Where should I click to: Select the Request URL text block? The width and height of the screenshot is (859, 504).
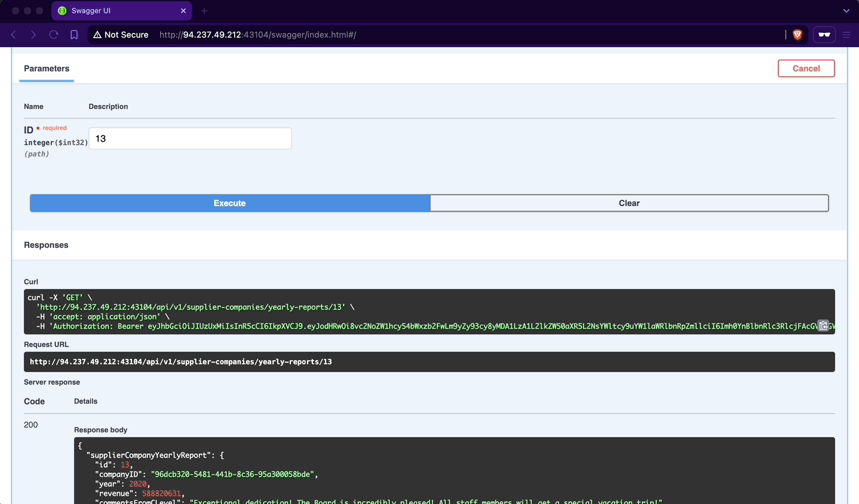429,361
